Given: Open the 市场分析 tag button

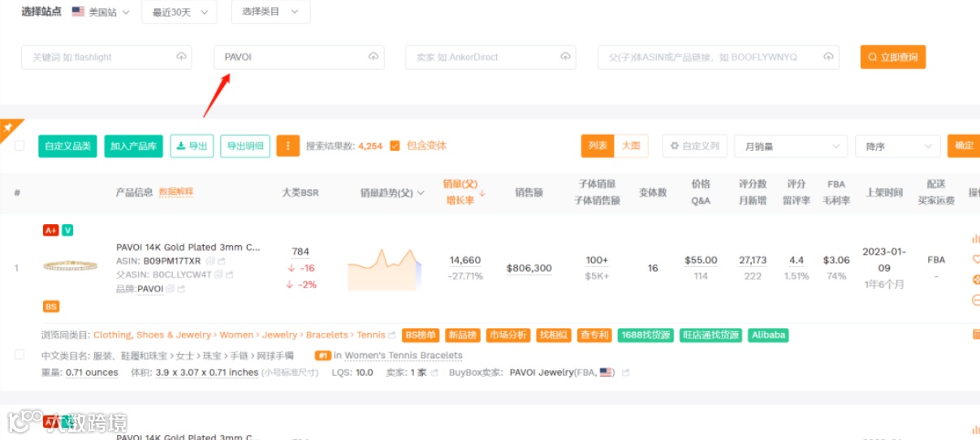Looking at the screenshot, I should click(x=508, y=335).
